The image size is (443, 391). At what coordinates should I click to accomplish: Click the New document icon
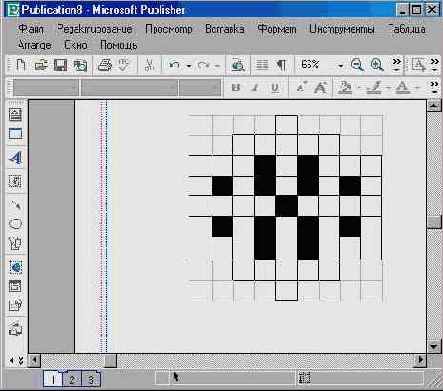click(x=21, y=65)
